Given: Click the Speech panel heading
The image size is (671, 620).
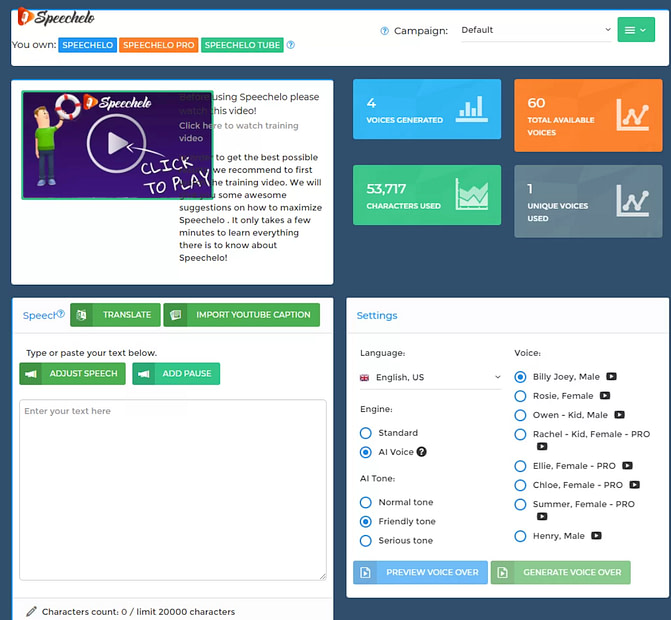Looking at the screenshot, I should [x=39, y=316].
